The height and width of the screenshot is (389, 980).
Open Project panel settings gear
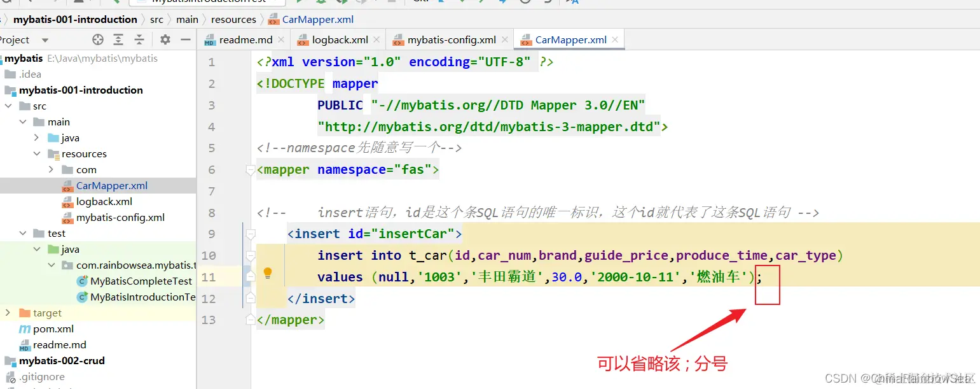click(x=165, y=39)
